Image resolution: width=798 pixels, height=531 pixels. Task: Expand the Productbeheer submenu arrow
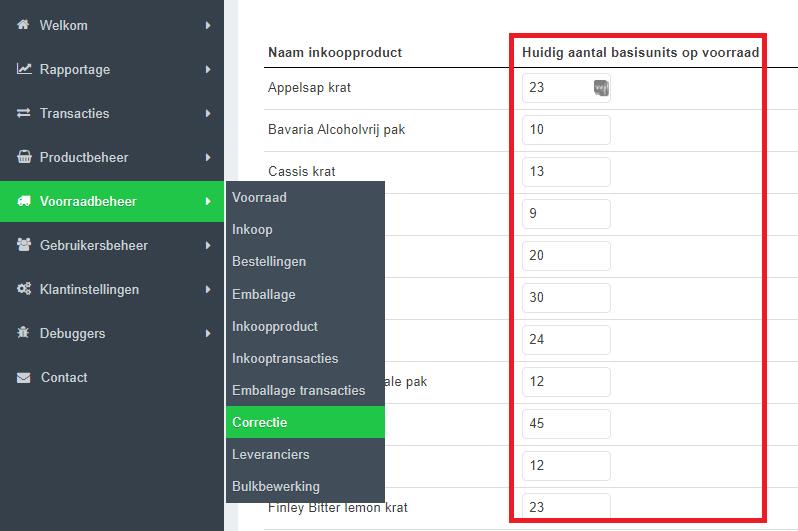[208, 157]
